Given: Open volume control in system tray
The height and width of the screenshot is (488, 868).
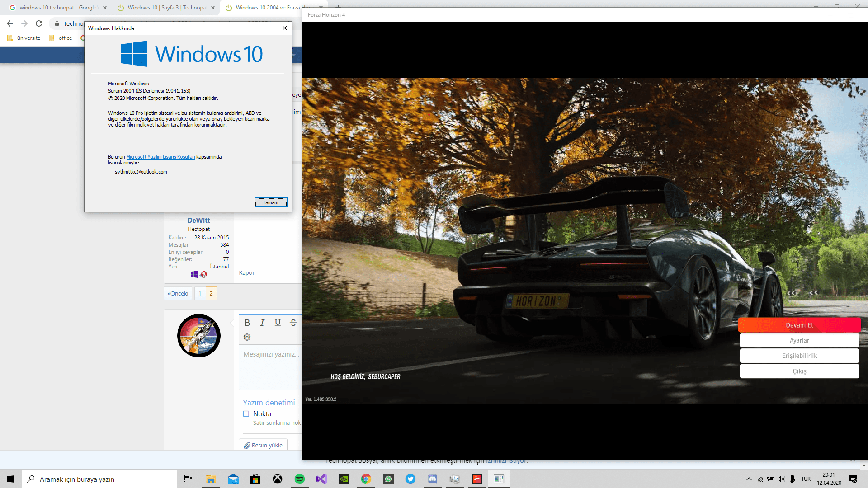Looking at the screenshot, I should (781, 479).
